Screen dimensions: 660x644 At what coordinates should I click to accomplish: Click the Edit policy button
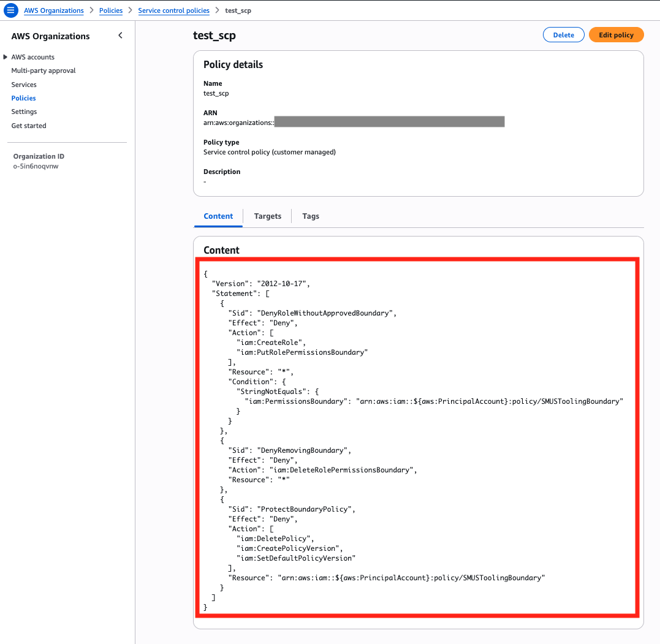[x=616, y=35]
